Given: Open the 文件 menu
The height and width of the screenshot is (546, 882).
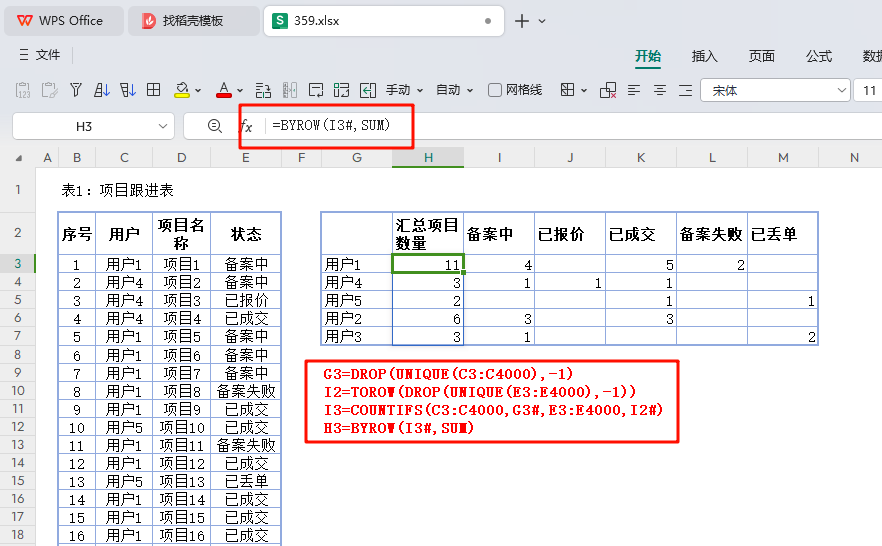Looking at the screenshot, I should click(x=39, y=55).
